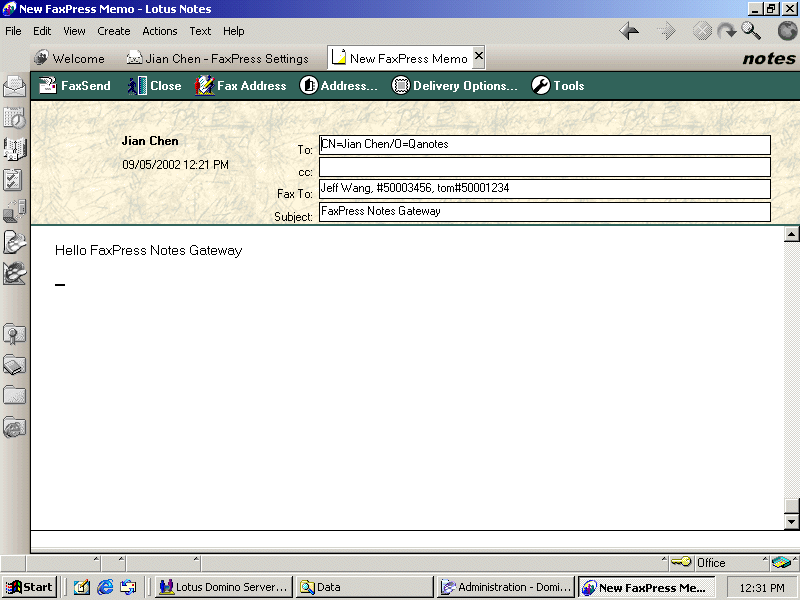Image resolution: width=800 pixels, height=600 pixels.
Task: Click the Search magnifier icon
Action: (x=751, y=31)
